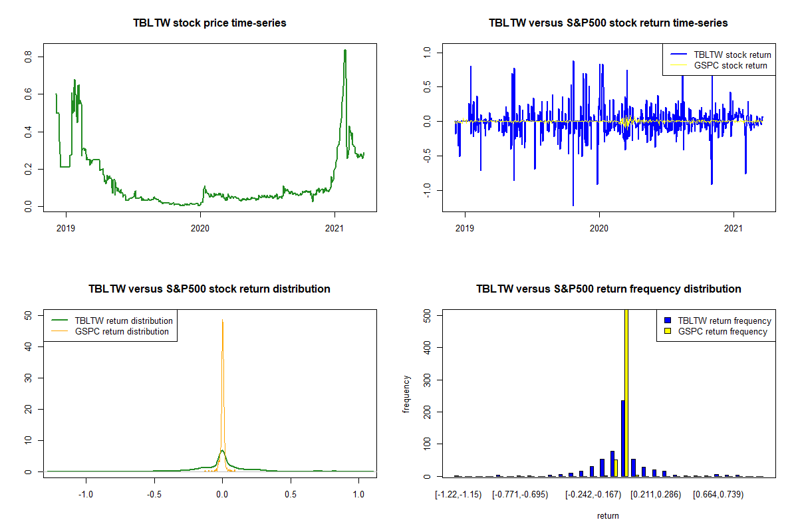Click the "return" x-axis label below the histogram
The image size is (798, 532).
(608, 516)
